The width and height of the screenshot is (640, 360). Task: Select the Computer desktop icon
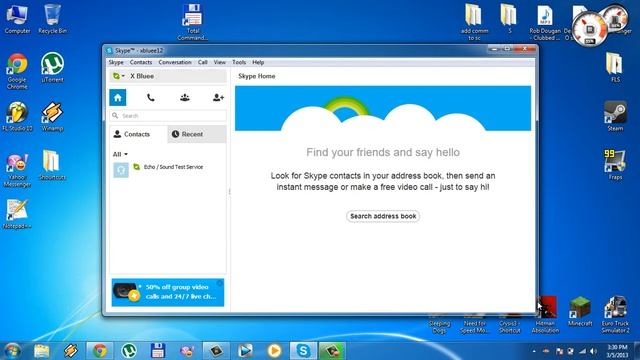(x=17, y=19)
